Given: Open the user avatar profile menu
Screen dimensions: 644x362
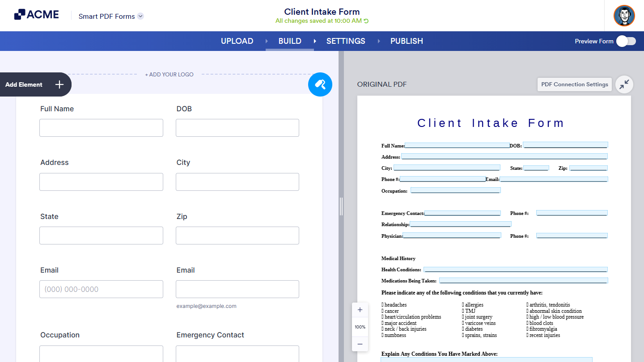Looking at the screenshot, I should [x=624, y=16].
